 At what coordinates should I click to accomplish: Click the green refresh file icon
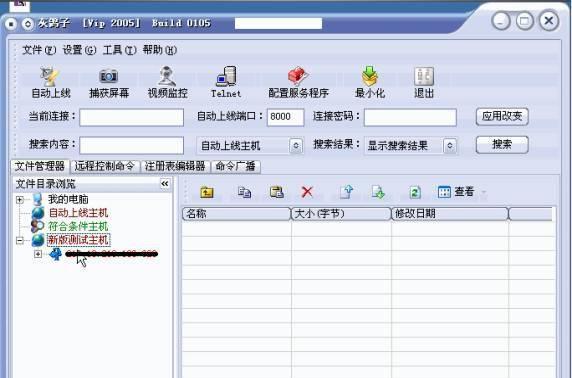pos(415,192)
